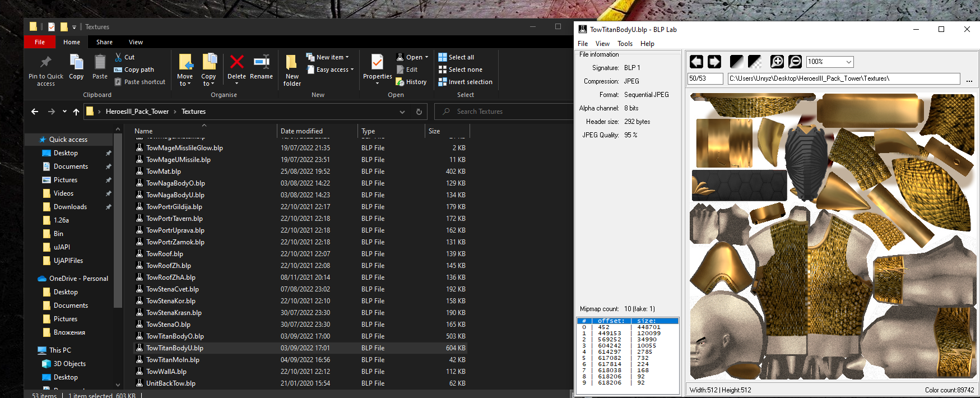The image size is (980, 398).
Task: Click Invert selection in the ribbon
Action: 466,82
